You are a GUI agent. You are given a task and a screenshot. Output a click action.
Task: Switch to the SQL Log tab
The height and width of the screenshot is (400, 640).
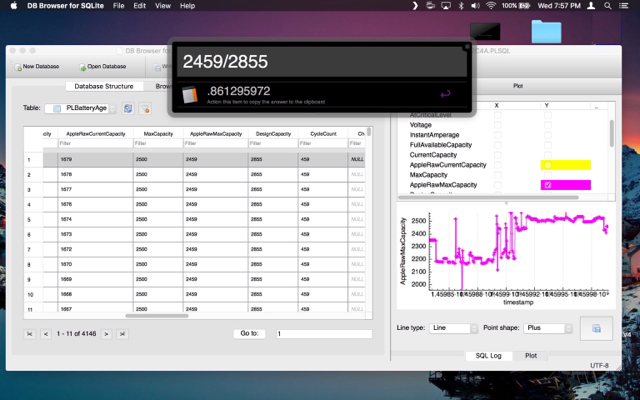[x=488, y=356]
